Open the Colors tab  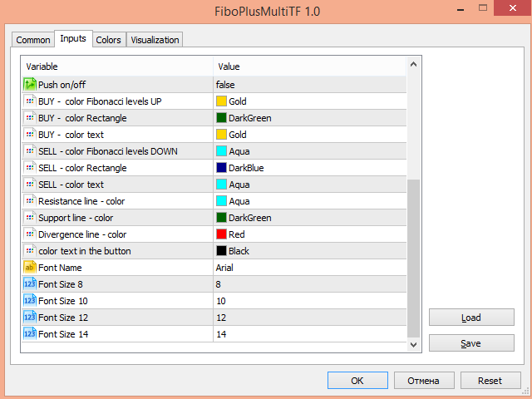109,40
